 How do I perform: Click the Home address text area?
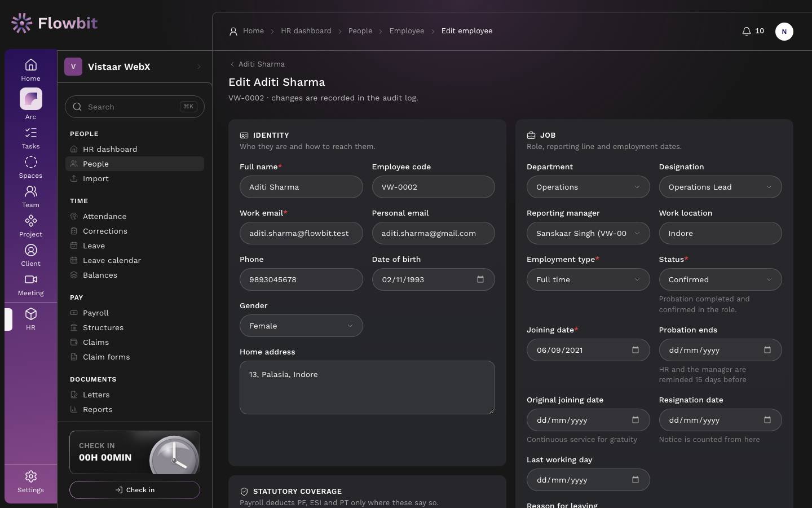click(x=367, y=387)
